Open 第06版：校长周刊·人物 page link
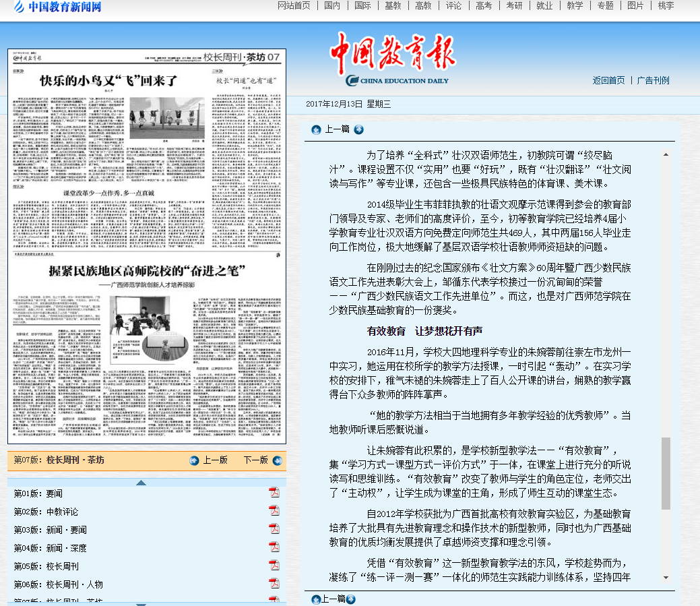This screenshot has height=606, width=700. pos(59,584)
